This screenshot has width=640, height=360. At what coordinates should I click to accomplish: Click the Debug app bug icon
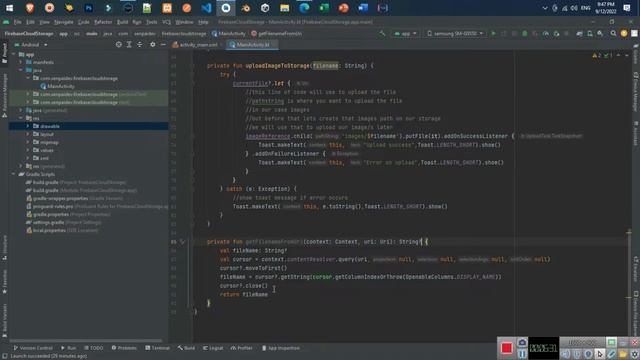click(x=525, y=33)
